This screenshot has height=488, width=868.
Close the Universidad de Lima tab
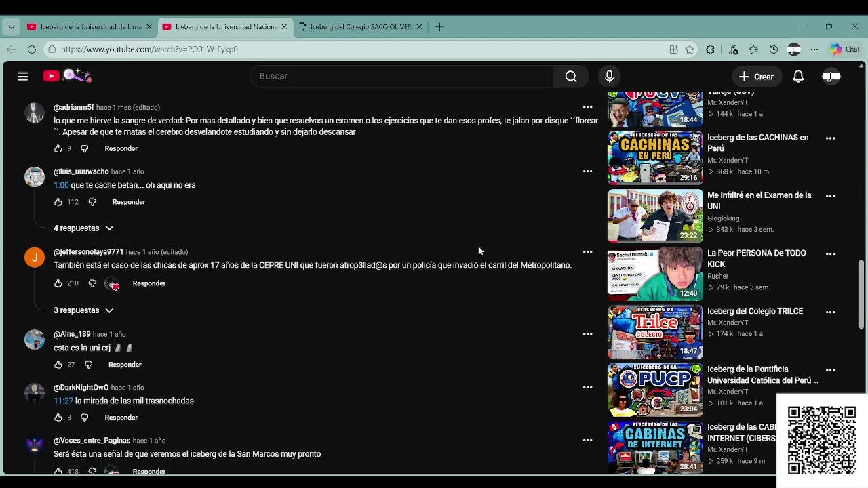pyautogui.click(x=149, y=27)
